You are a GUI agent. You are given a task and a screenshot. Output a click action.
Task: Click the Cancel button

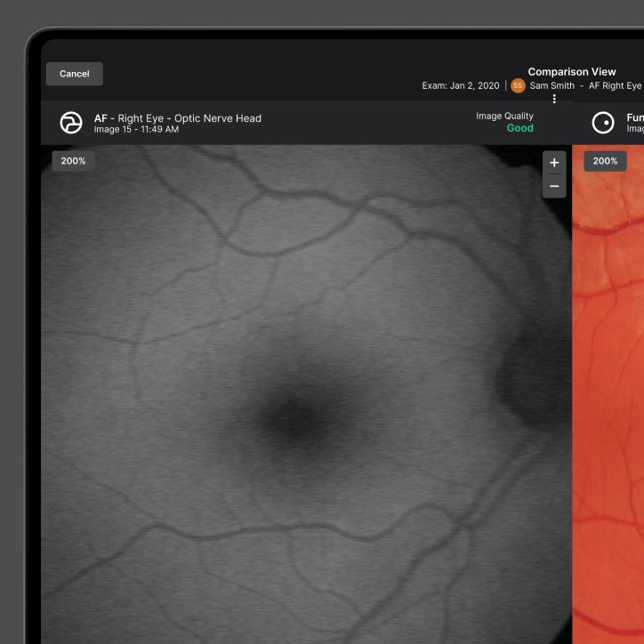point(75,74)
